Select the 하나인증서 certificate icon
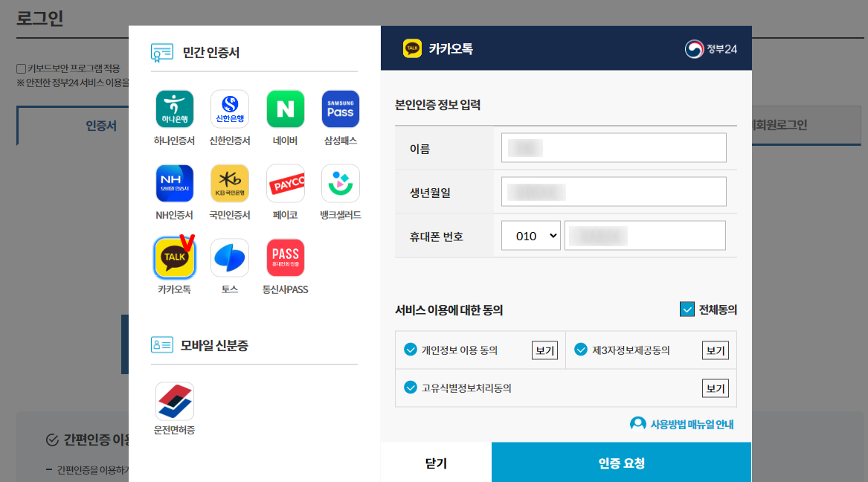Screen dimensions: 868x482 point(174,109)
